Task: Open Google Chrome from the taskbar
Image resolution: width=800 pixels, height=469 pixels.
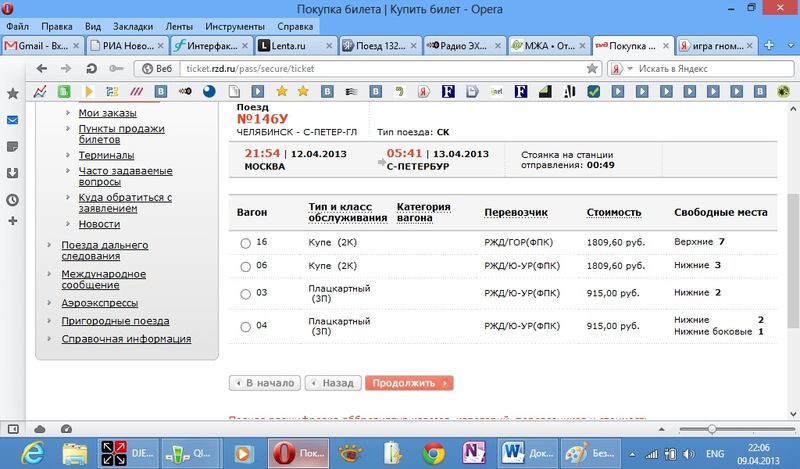Action: (x=433, y=451)
